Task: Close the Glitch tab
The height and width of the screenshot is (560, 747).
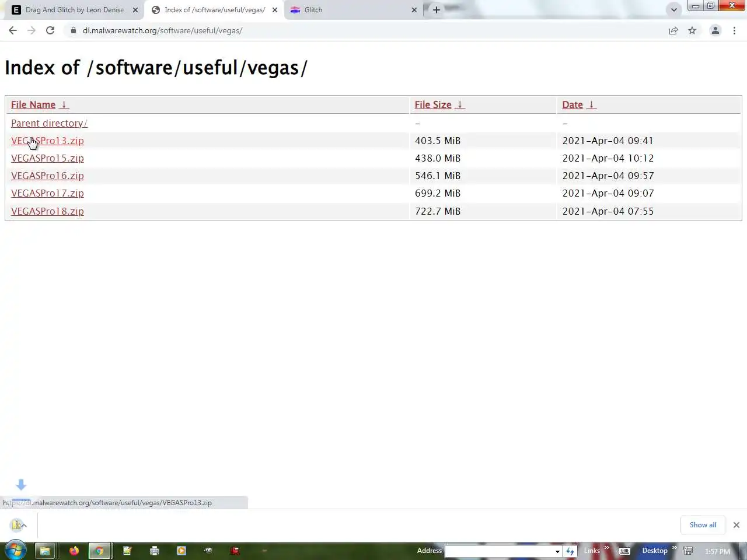Action: click(x=414, y=10)
